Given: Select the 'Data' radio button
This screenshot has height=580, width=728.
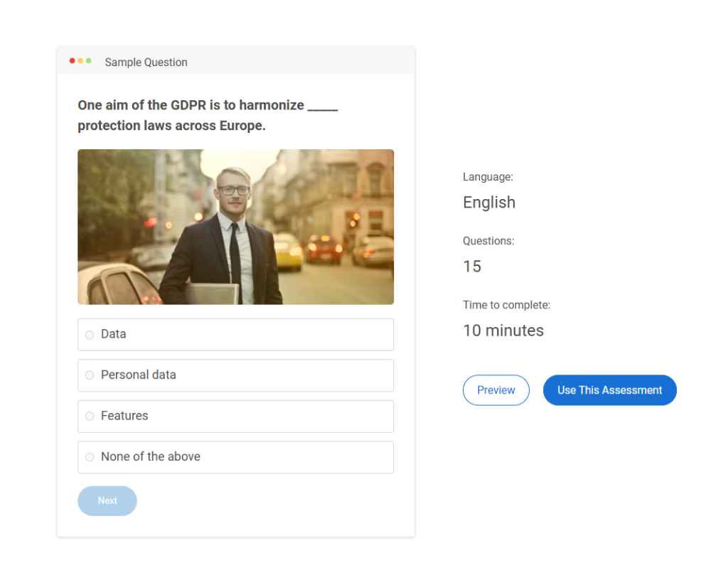Looking at the screenshot, I should 90,335.
